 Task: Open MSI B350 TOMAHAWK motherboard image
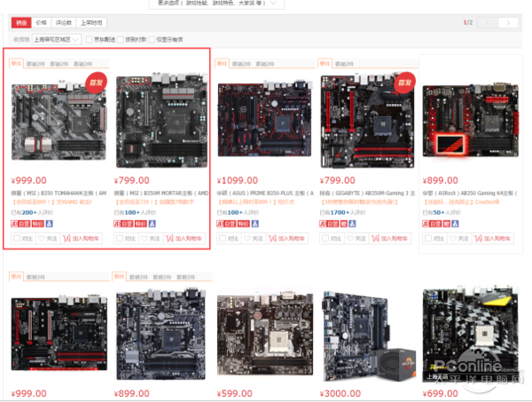tap(59, 121)
